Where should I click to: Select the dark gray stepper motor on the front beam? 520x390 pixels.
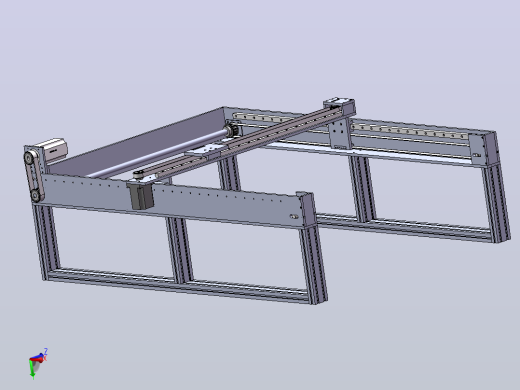(142, 196)
